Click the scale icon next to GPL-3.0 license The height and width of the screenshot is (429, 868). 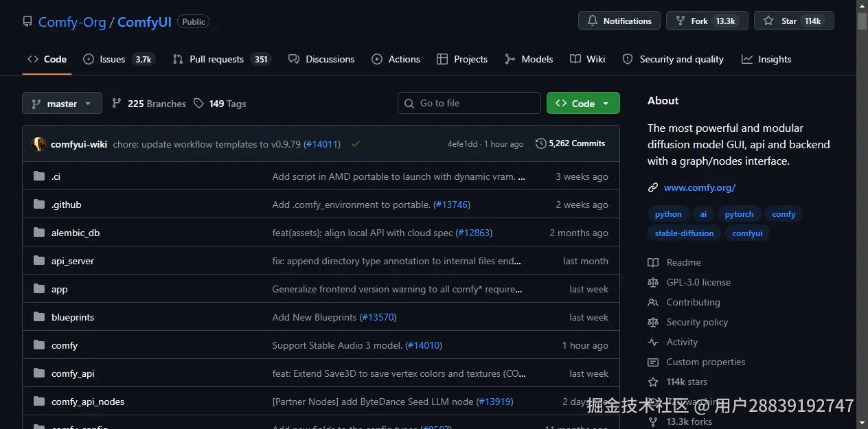click(x=653, y=282)
